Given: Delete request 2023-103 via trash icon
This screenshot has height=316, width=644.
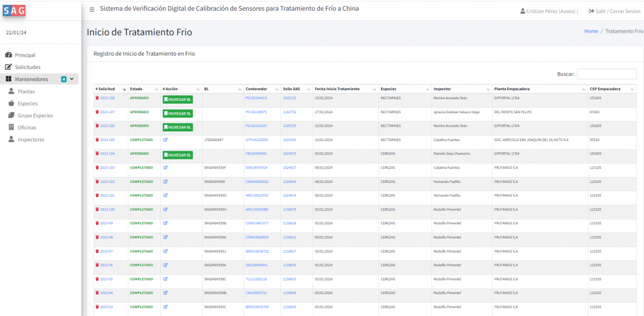Looking at the screenshot, I should click(x=97, y=168).
